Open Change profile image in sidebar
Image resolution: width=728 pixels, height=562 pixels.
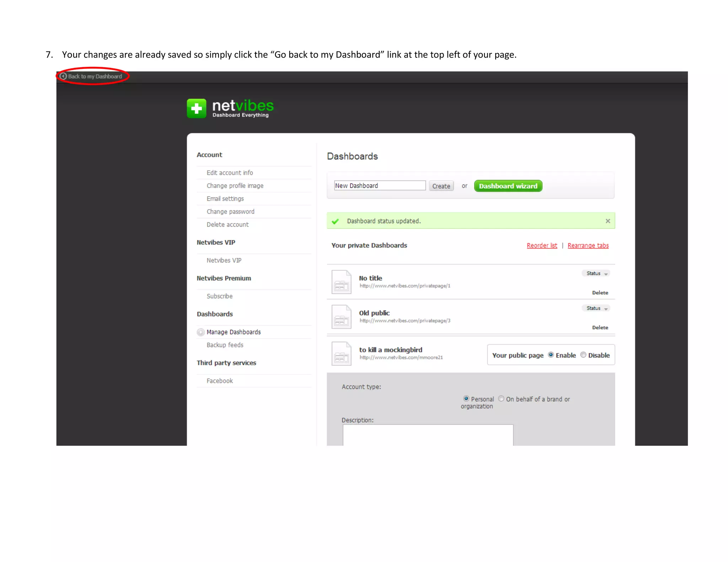tap(235, 186)
